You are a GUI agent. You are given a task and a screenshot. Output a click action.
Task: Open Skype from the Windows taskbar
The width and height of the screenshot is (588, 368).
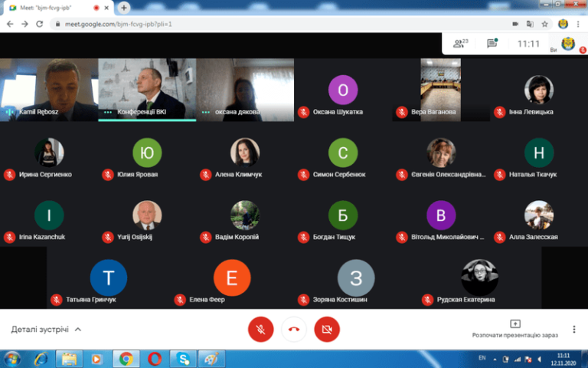[184, 359]
